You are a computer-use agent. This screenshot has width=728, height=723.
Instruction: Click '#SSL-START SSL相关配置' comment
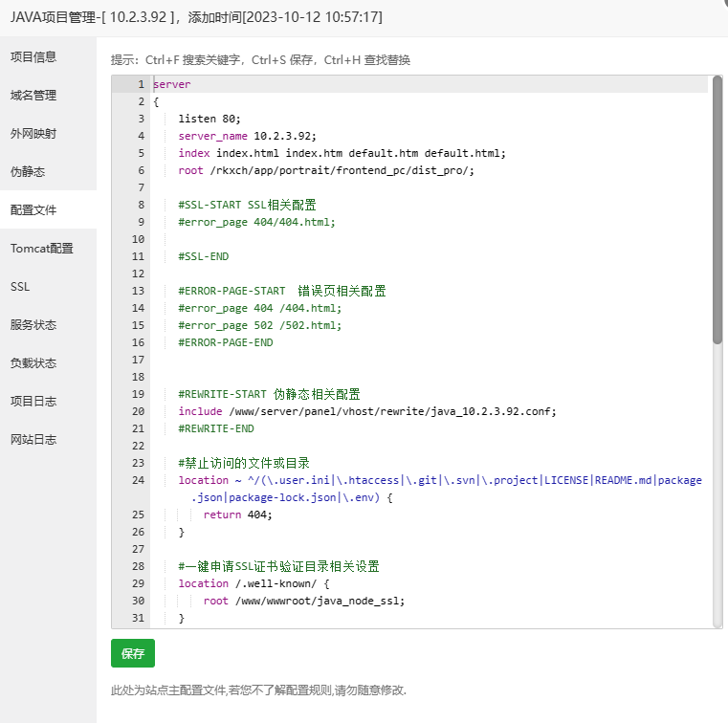click(247, 205)
